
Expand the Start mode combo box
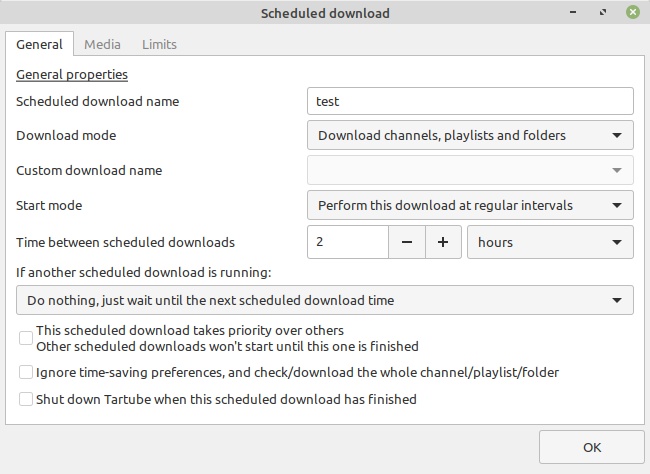pos(470,205)
